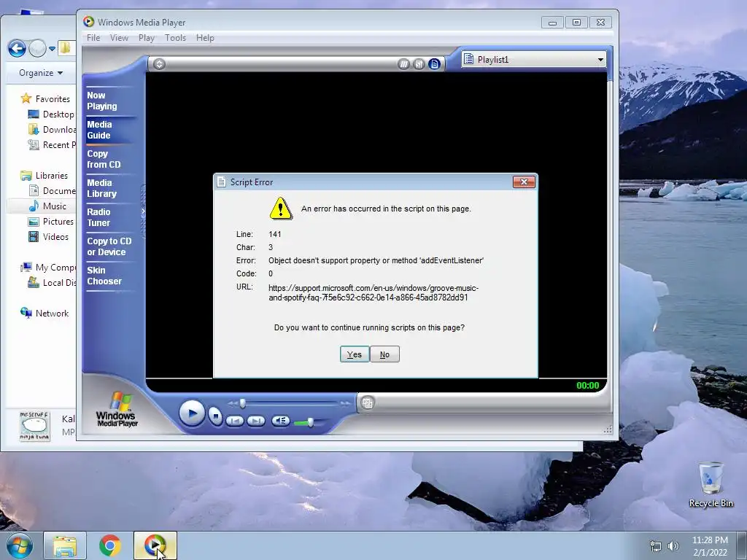Select Favorites in Explorer sidebar
The image size is (747, 560).
pyautogui.click(x=46, y=98)
